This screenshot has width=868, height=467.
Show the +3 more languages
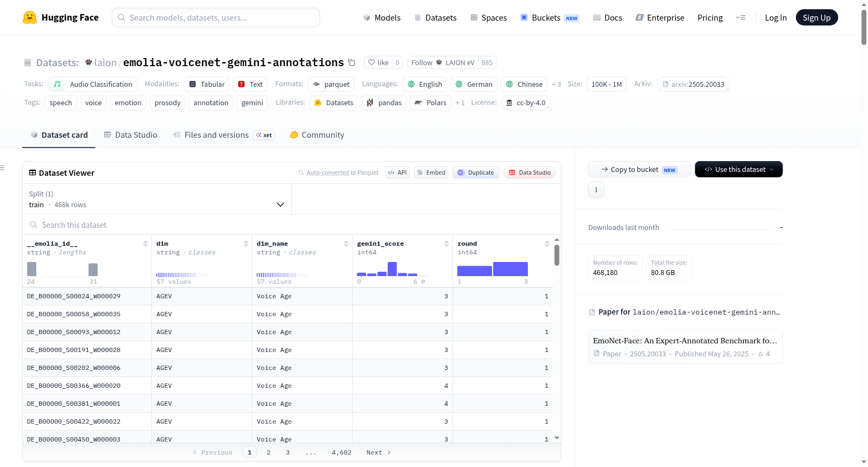click(557, 84)
